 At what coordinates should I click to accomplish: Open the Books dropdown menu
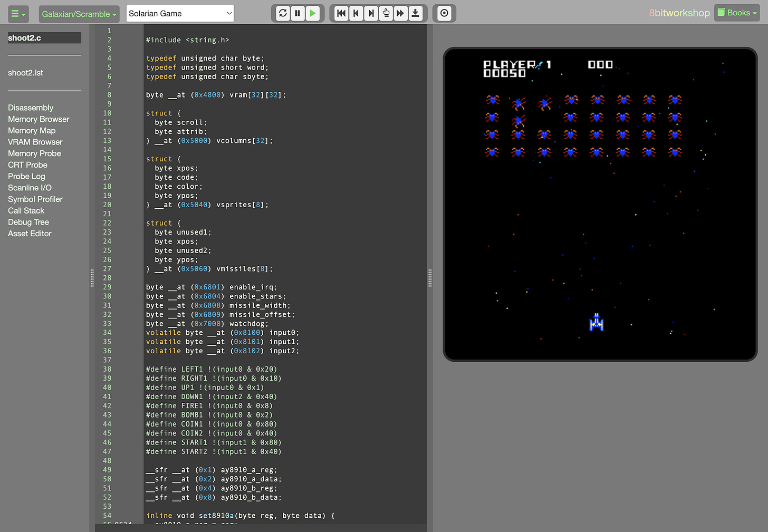pos(737,13)
